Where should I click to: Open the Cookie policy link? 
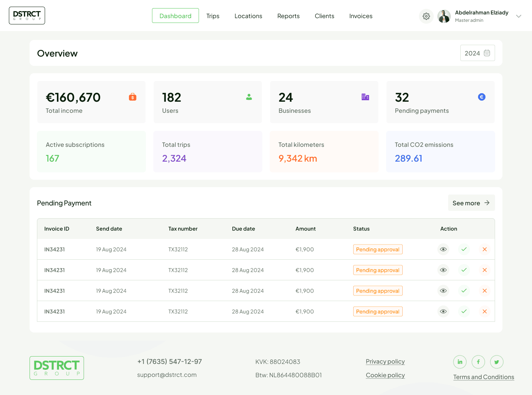385,375
